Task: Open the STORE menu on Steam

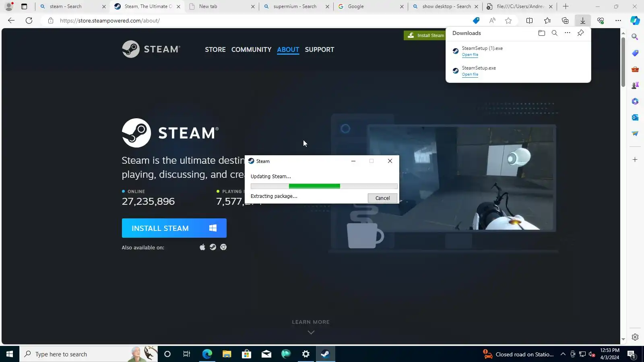Action: tap(215, 49)
